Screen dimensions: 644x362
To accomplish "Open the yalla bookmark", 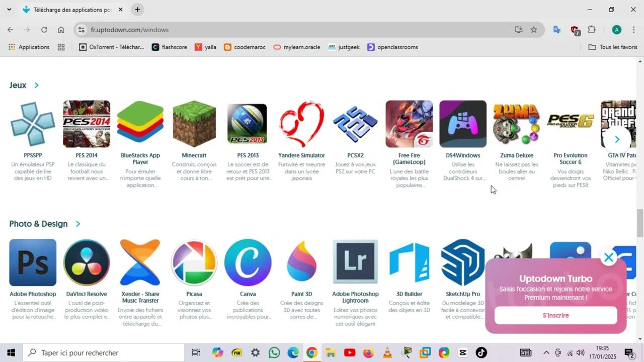I will 206,47.
